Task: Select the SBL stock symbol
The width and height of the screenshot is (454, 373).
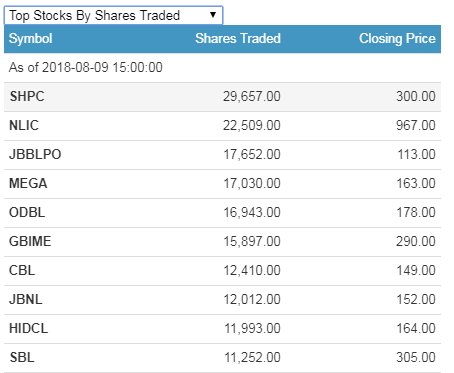Action: pyautogui.click(x=22, y=358)
